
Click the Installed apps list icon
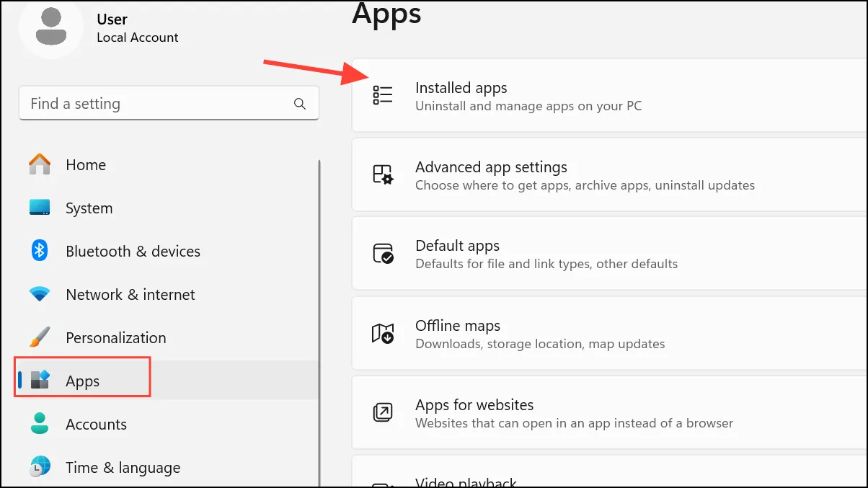pos(383,95)
